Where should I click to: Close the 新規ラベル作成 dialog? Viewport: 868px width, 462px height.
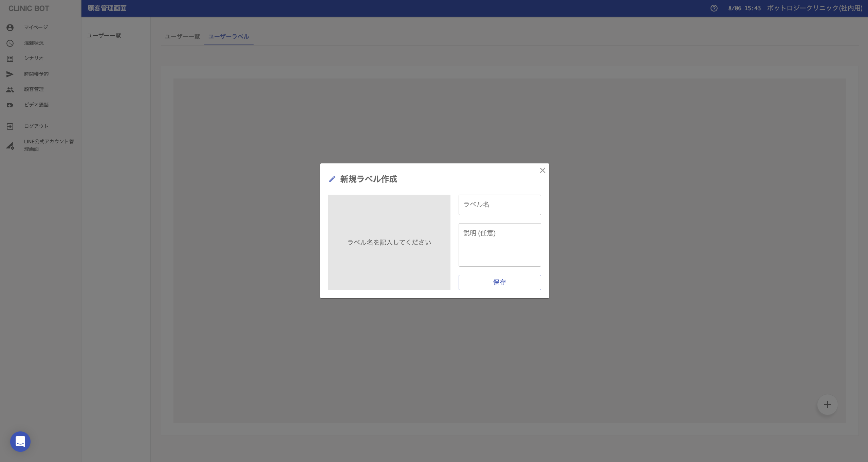pyautogui.click(x=542, y=171)
